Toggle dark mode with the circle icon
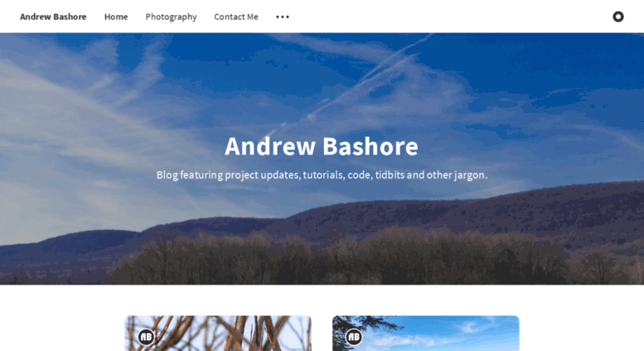This screenshot has height=351, width=644. click(617, 17)
